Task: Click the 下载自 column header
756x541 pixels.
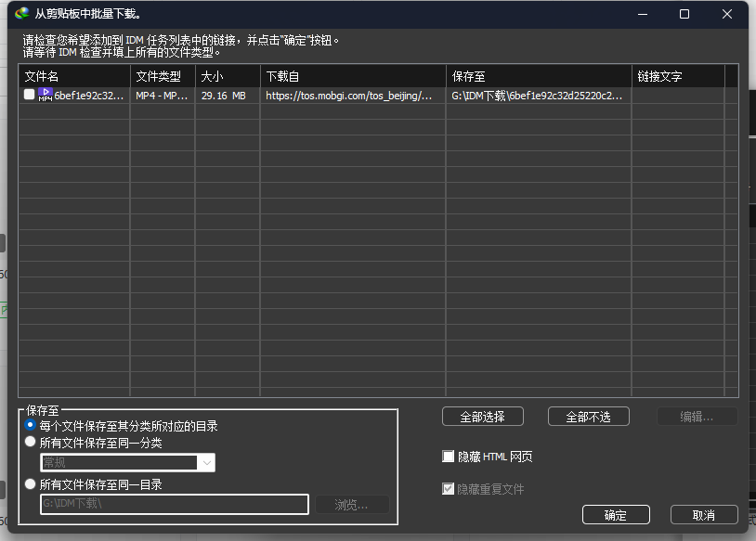Action: click(x=353, y=76)
